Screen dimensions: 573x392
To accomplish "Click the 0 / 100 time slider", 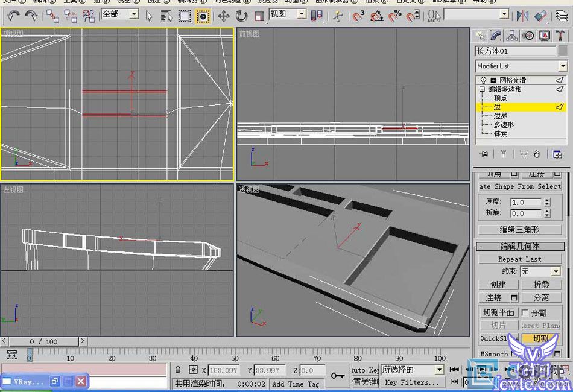I will pyautogui.click(x=43, y=341).
